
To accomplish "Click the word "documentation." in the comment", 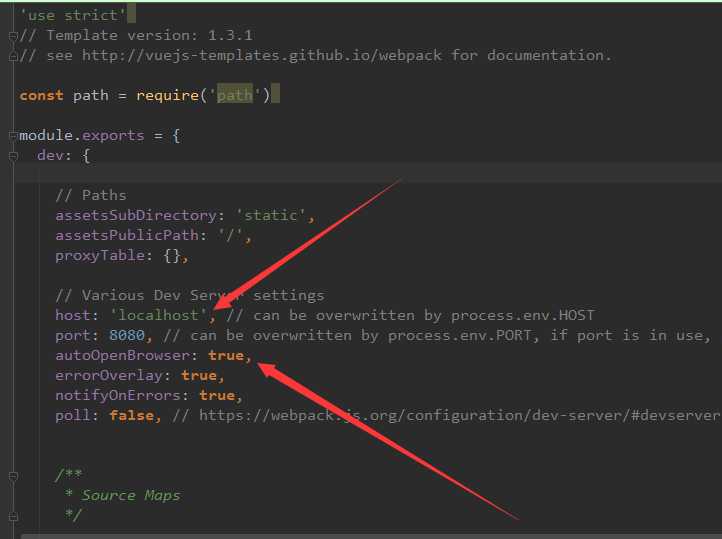I will tap(549, 56).
